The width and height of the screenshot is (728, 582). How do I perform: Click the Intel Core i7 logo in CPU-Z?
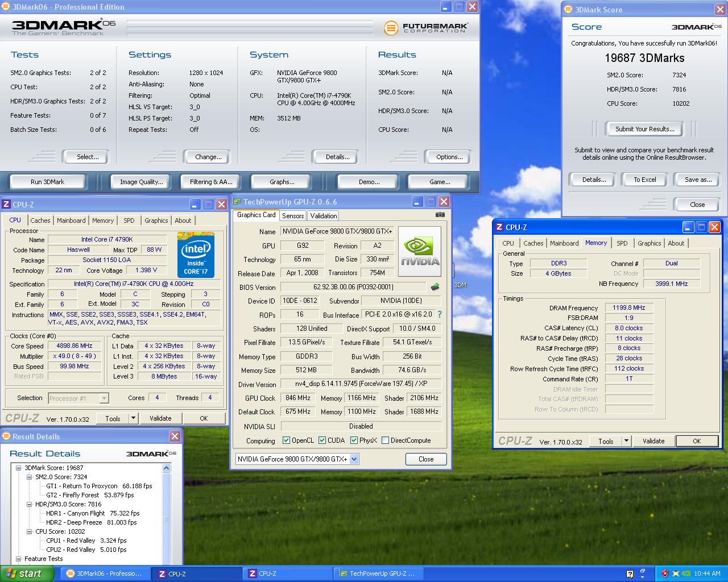pyautogui.click(x=196, y=255)
